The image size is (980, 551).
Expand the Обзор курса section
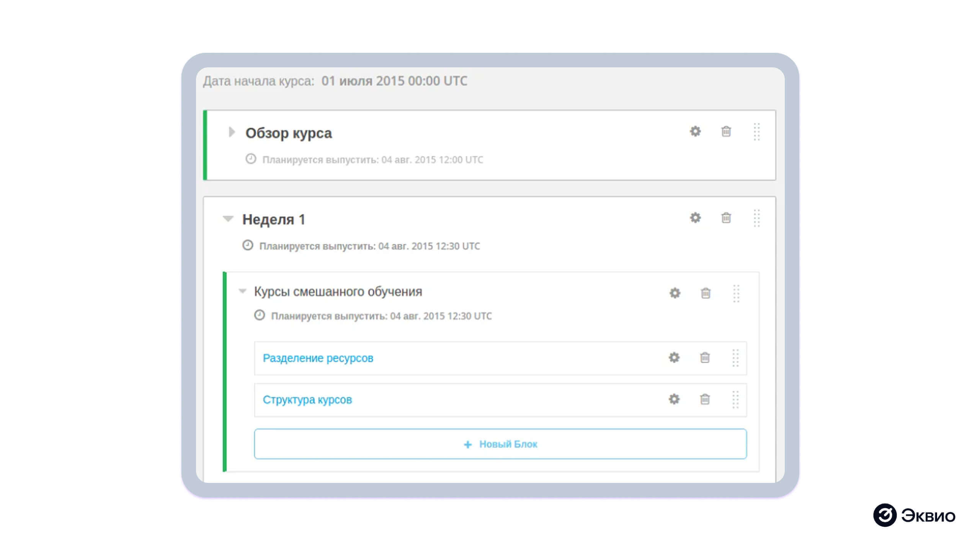231,132
